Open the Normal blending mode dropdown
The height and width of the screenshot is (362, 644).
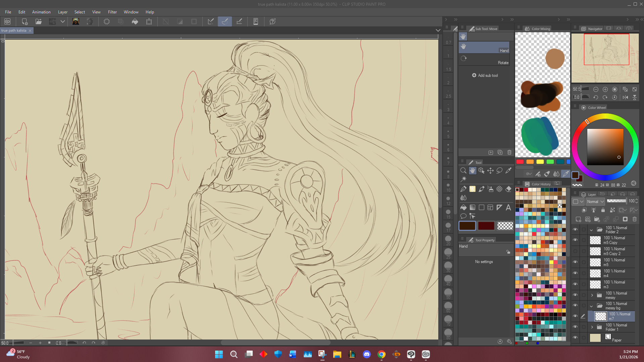tap(595, 202)
